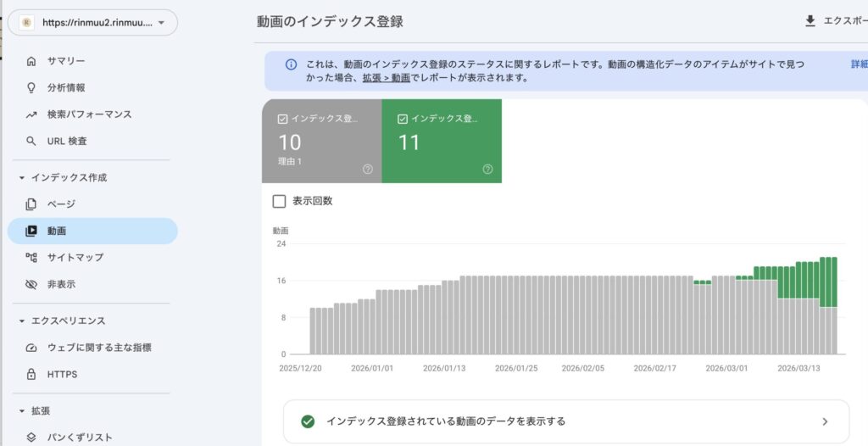
Task: Click the sitemap icon beside サイトマップ
Action: [x=31, y=258]
